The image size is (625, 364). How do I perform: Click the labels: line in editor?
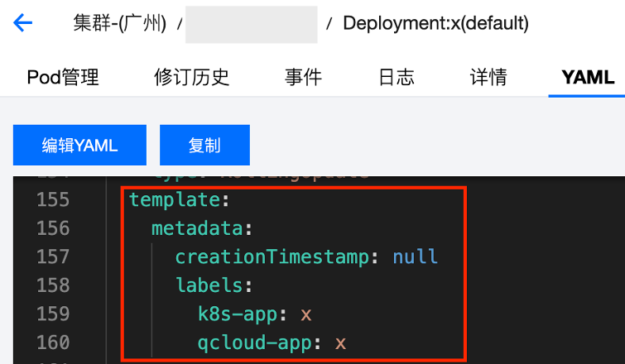coord(213,285)
